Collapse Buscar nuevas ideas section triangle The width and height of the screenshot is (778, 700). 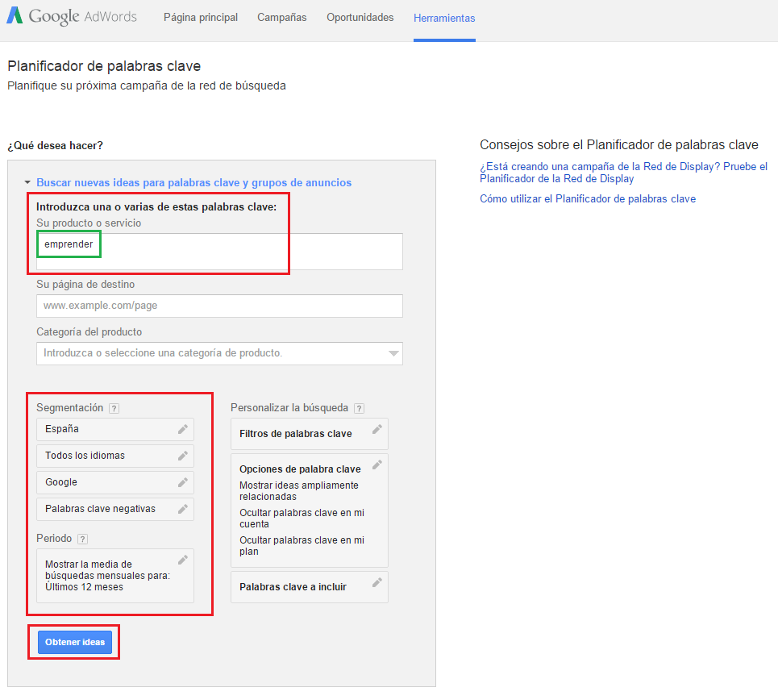27,183
